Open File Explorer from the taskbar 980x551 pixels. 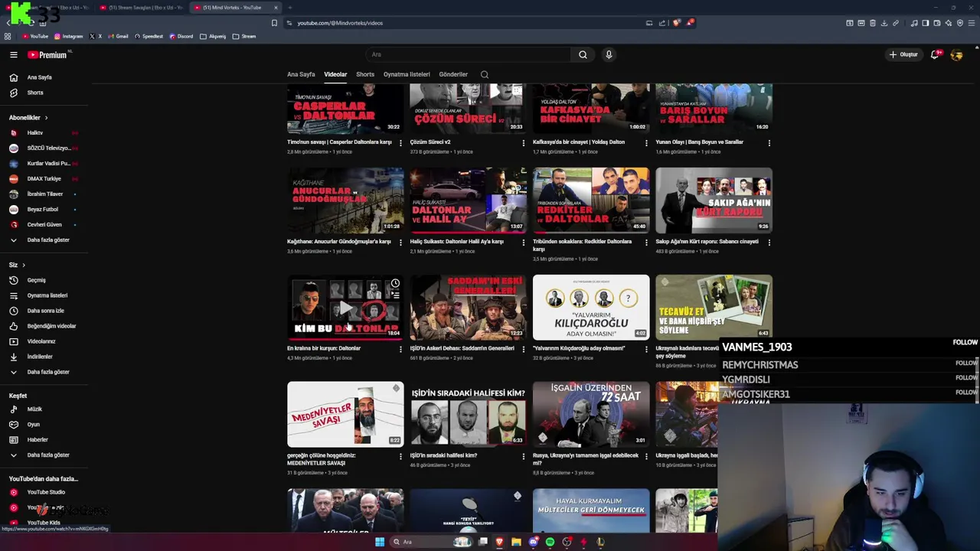(516, 542)
